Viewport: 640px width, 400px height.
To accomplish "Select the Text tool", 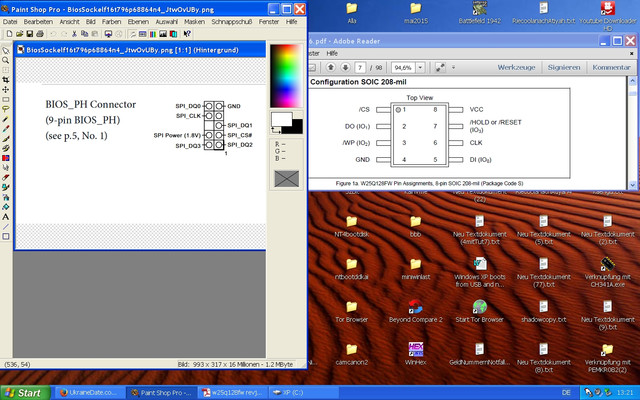I will (6, 217).
